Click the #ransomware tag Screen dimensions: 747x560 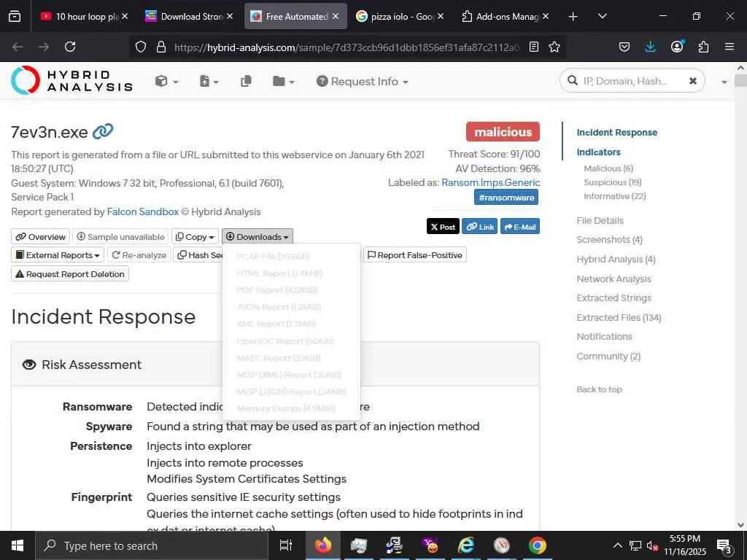[x=506, y=197]
